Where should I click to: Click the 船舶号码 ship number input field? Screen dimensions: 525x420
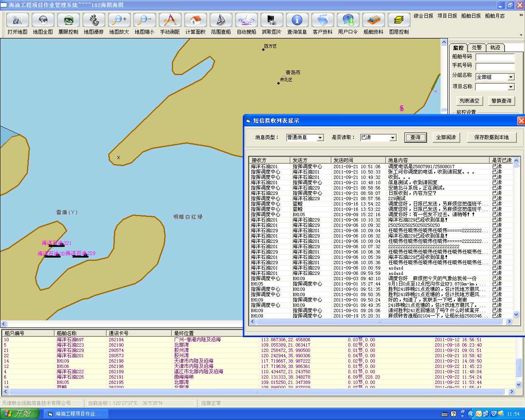click(x=495, y=57)
